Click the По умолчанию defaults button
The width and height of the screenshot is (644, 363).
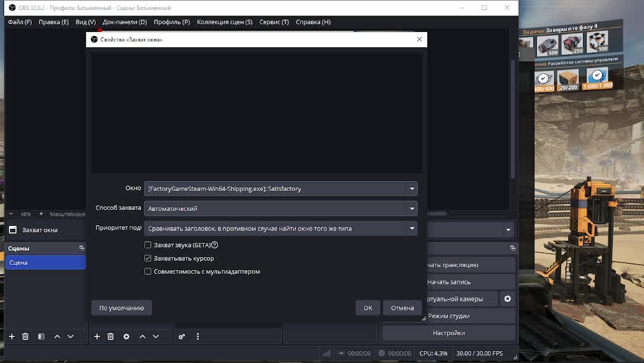[x=121, y=307]
